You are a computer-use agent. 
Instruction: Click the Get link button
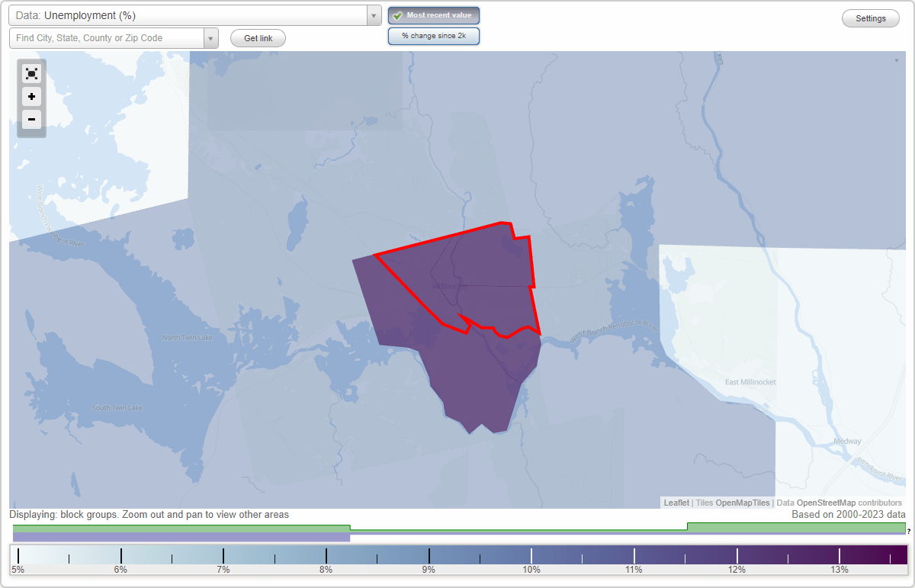tap(258, 38)
